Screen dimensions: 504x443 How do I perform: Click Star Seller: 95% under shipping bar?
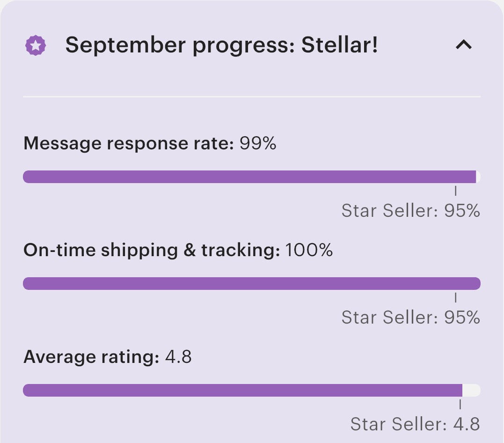point(410,317)
